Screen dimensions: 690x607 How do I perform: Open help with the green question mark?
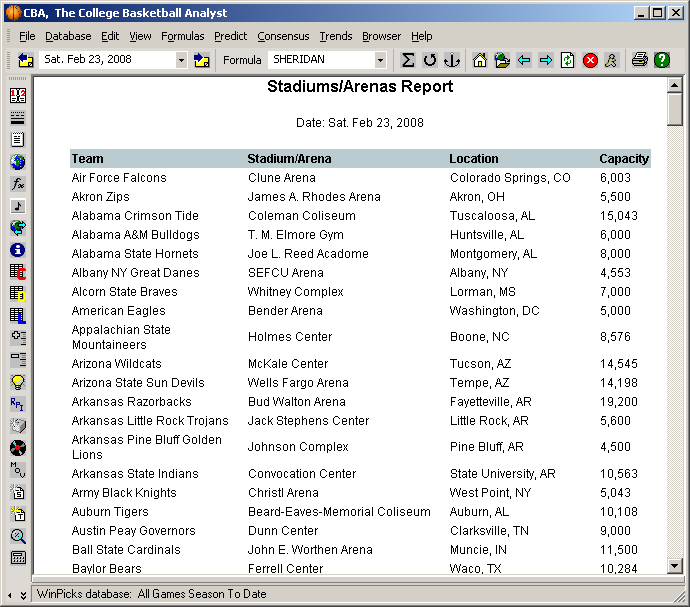coord(662,60)
